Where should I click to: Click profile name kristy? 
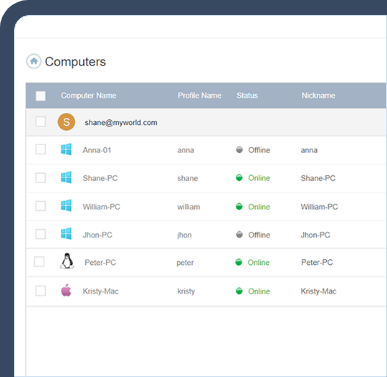pyautogui.click(x=186, y=292)
